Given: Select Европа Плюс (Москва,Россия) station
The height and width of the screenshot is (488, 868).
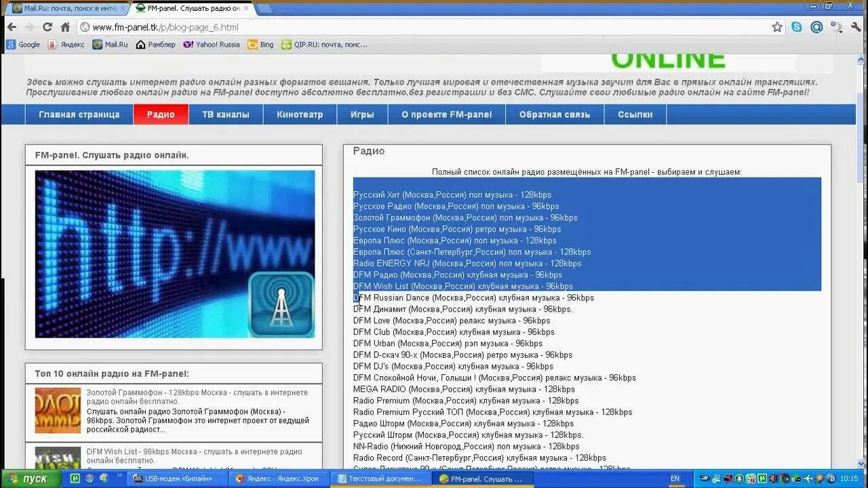Looking at the screenshot, I should pos(455,241).
